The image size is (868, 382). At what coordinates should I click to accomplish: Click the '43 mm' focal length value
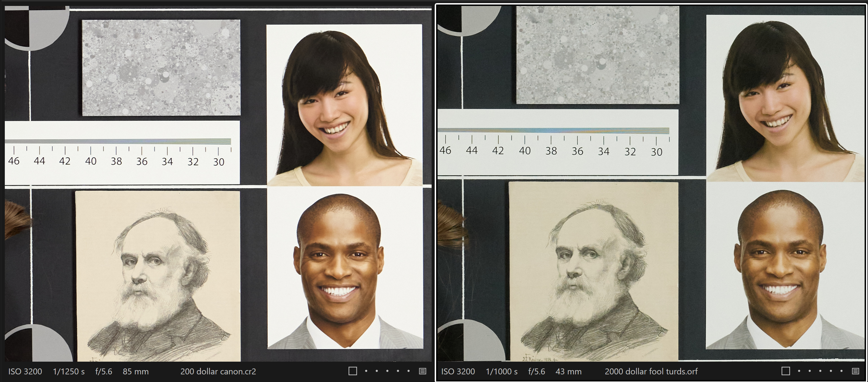coord(568,372)
